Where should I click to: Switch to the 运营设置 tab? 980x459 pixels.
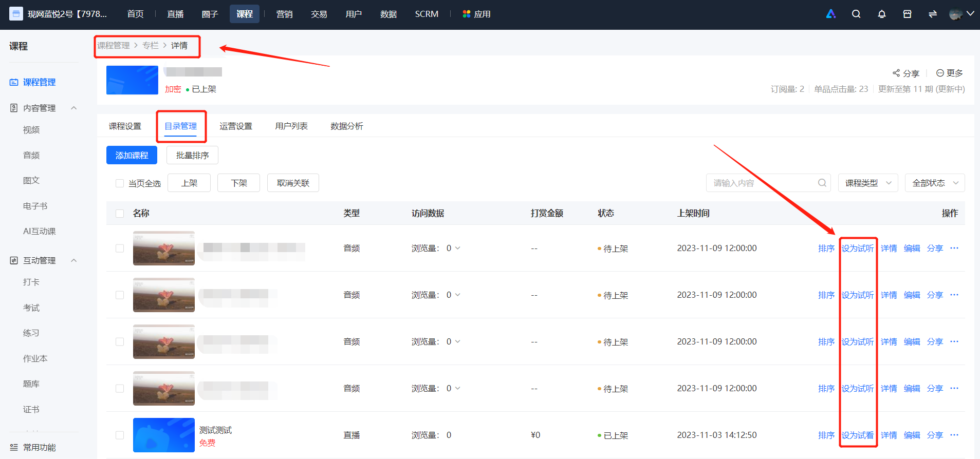point(236,126)
